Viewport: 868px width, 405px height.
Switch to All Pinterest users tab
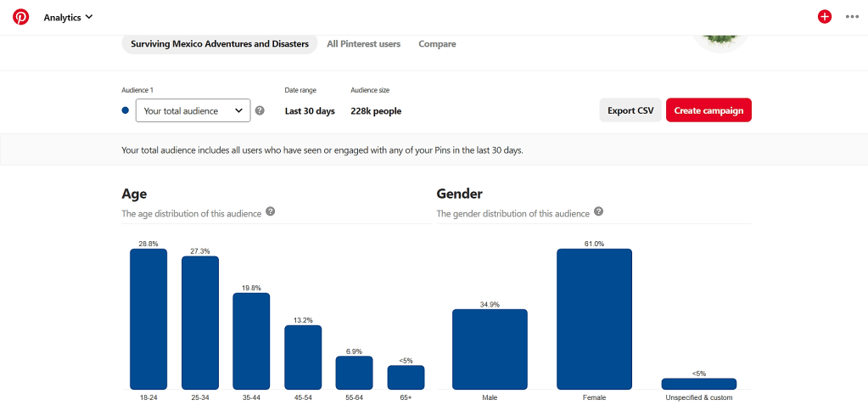click(x=363, y=43)
